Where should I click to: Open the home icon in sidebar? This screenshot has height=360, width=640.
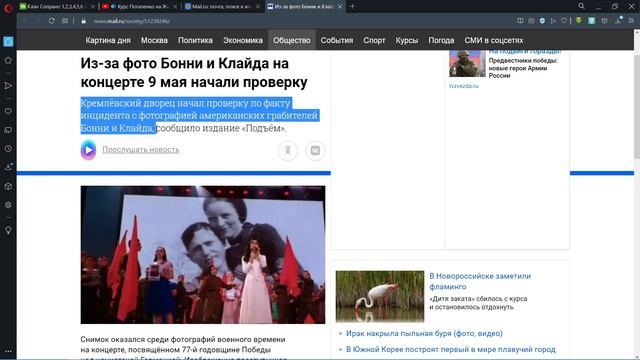tap(8, 60)
